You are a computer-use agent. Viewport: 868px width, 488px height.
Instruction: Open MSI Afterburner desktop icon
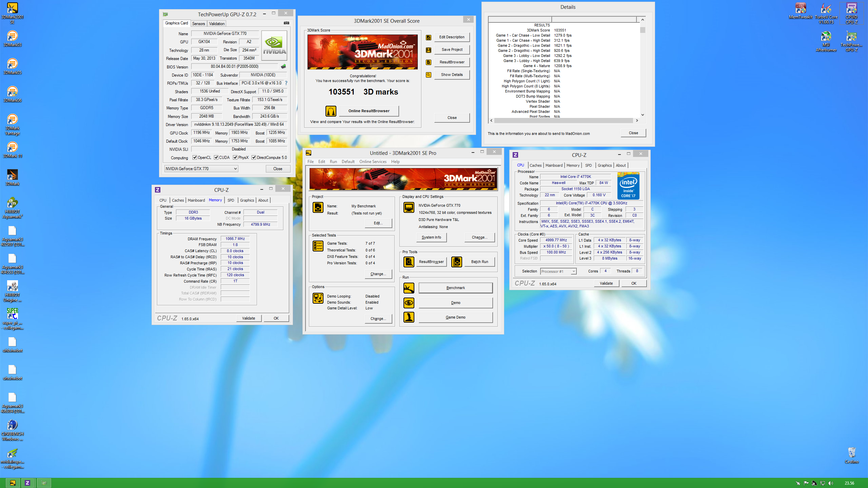tap(826, 41)
